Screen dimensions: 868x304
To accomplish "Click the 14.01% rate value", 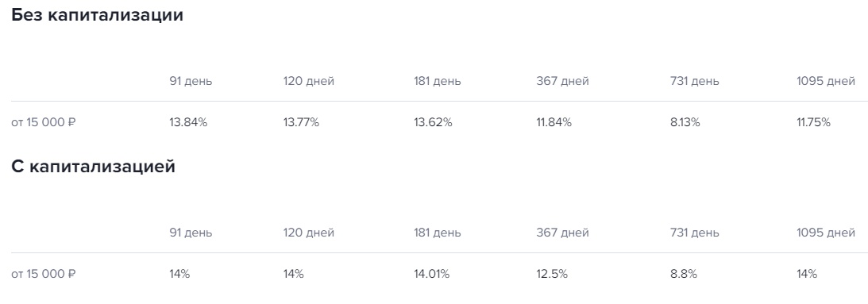I will [x=432, y=274].
